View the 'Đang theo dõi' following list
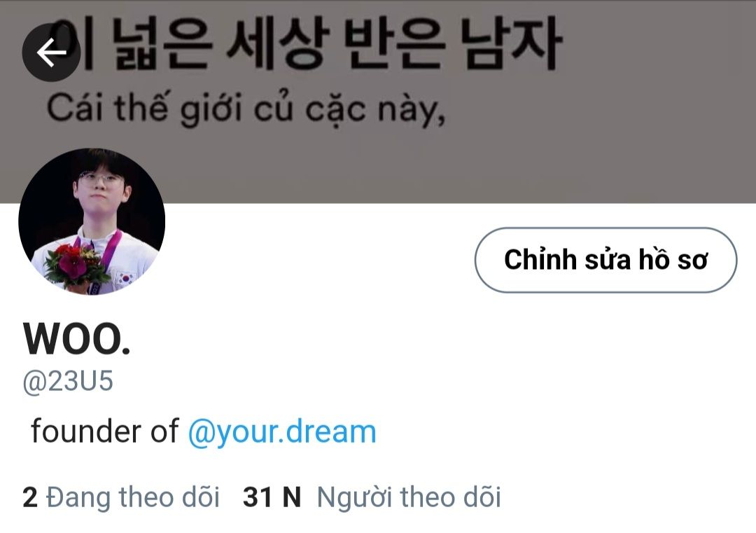 [x=122, y=497]
